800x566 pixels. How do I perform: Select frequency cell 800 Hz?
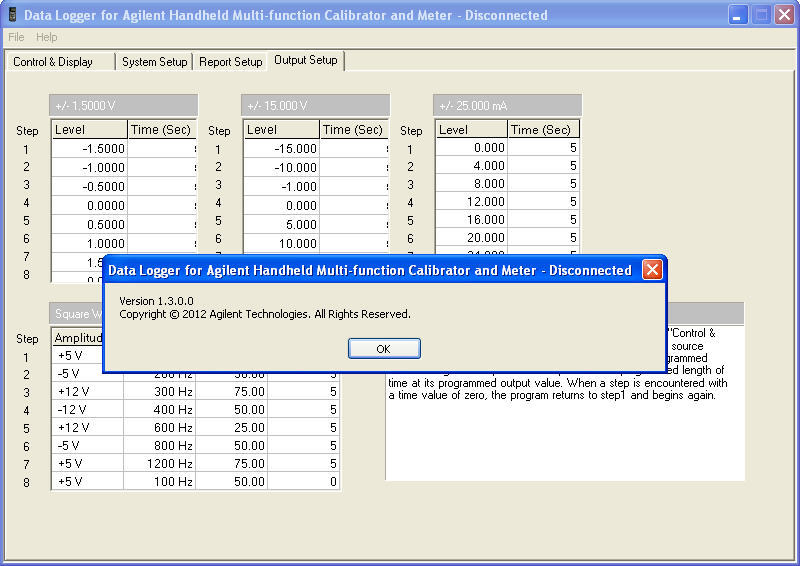160,446
